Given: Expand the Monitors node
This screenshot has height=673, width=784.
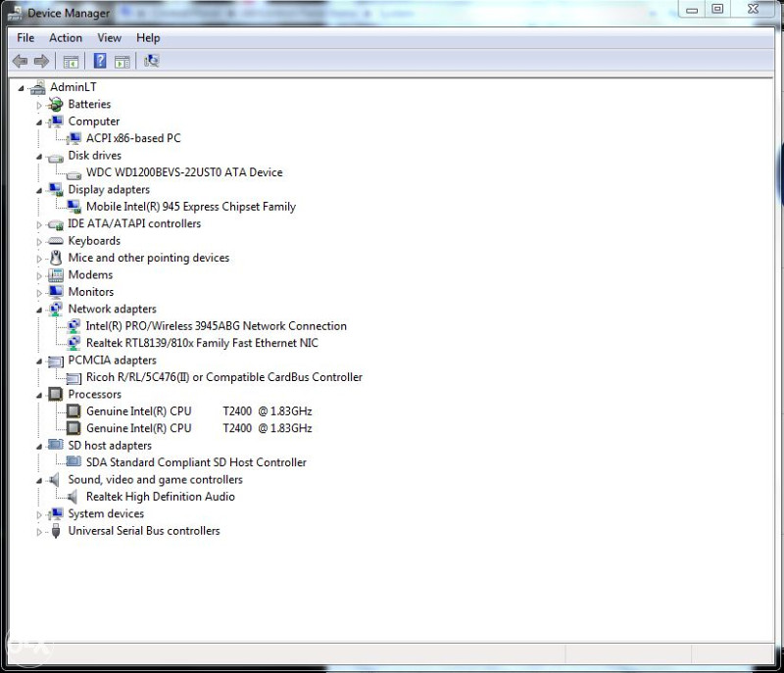Looking at the screenshot, I should 39,293.
